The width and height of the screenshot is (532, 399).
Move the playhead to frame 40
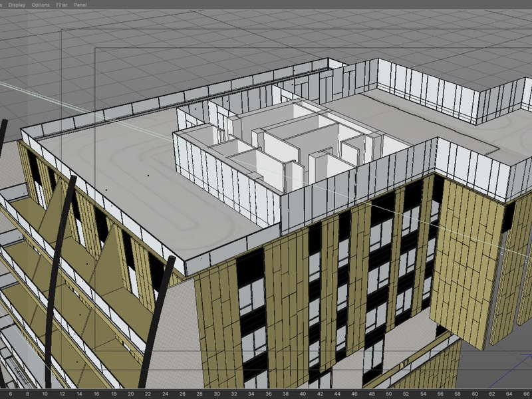[x=304, y=394]
